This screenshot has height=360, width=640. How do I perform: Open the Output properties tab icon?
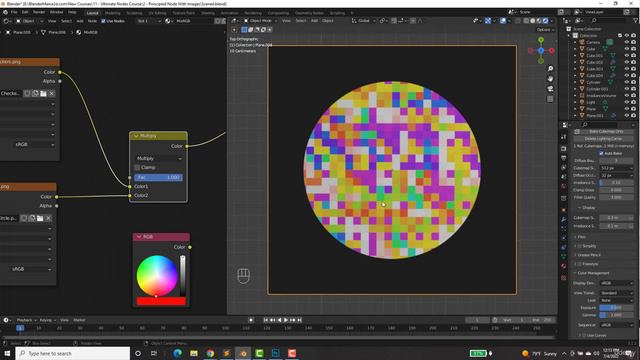[x=564, y=158]
